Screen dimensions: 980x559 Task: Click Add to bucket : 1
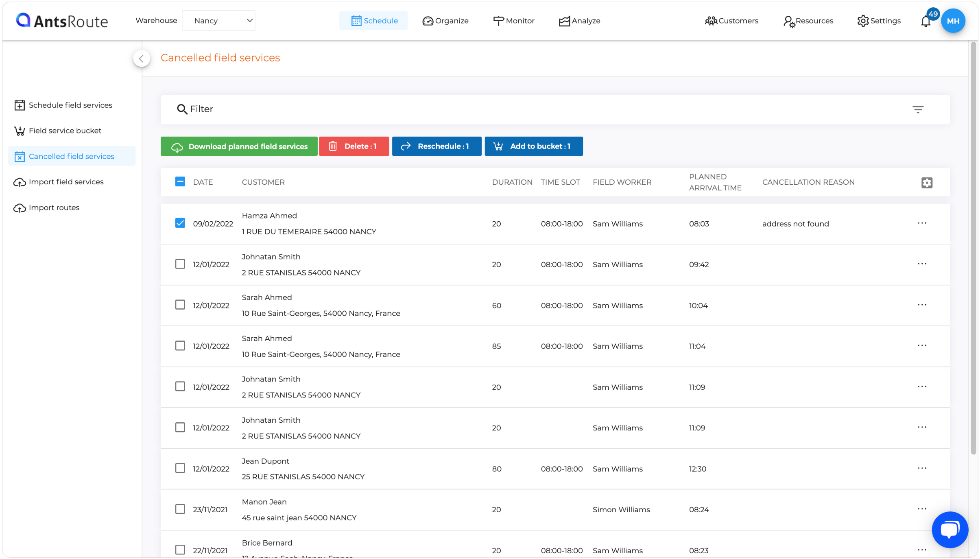pos(533,146)
